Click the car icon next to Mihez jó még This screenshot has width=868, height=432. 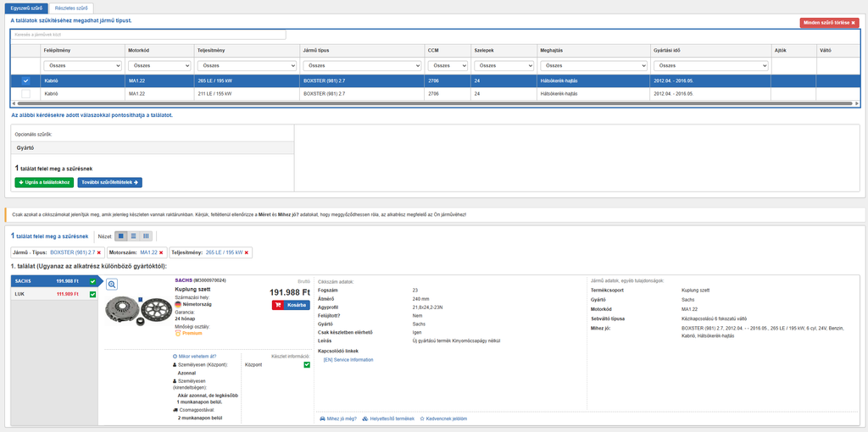323,418
